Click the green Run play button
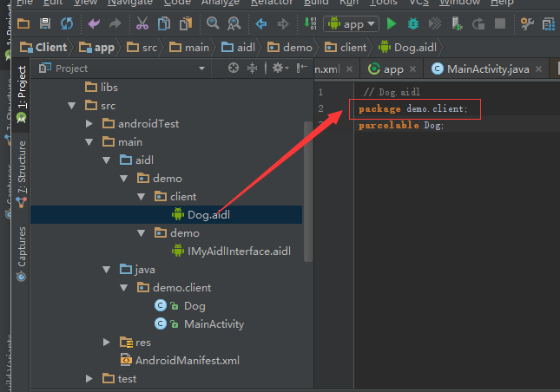This screenshot has width=560, height=392. pyautogui.click(x=392, y=24)
